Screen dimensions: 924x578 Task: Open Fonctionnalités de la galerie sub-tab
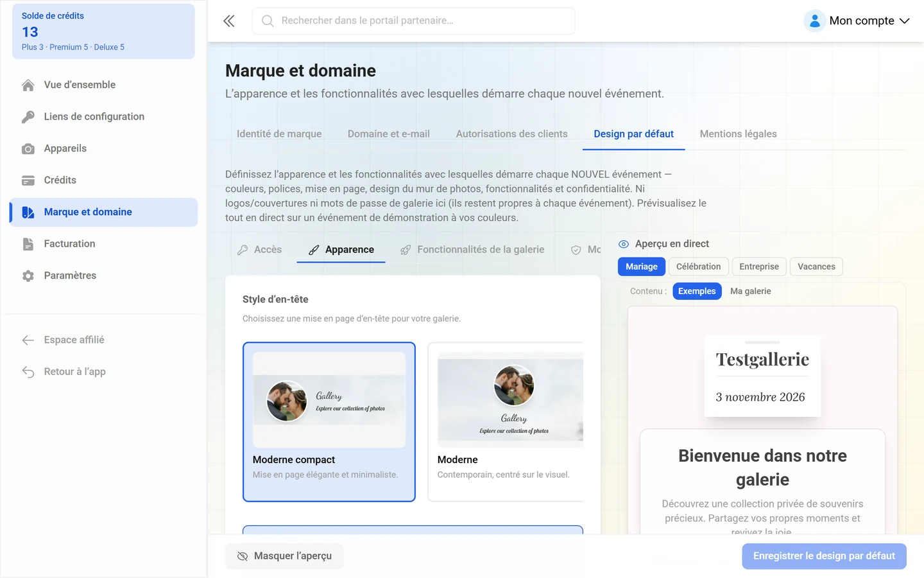click(472, 250)
